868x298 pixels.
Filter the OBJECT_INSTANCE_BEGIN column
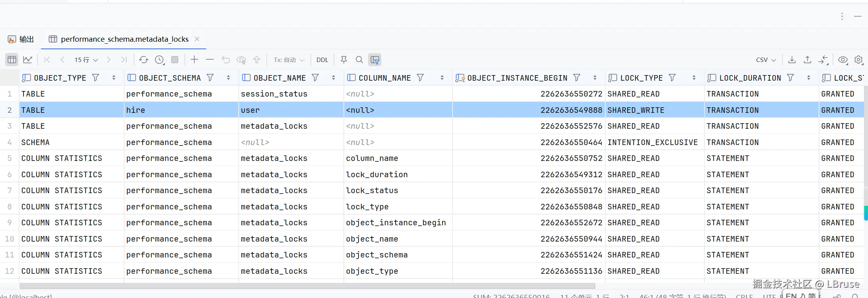(577, 78)
